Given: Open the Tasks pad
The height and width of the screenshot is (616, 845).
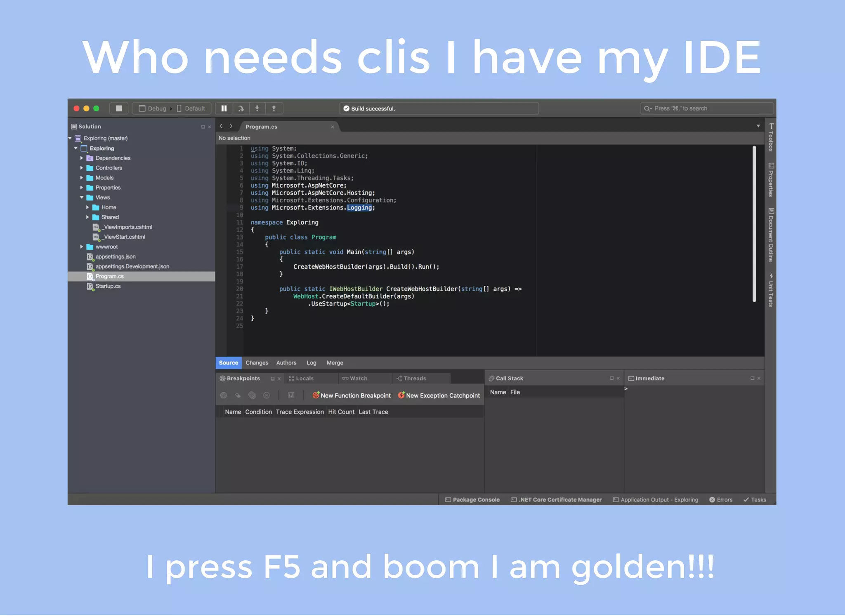Looking at the screenshot, I should point(755,500).
